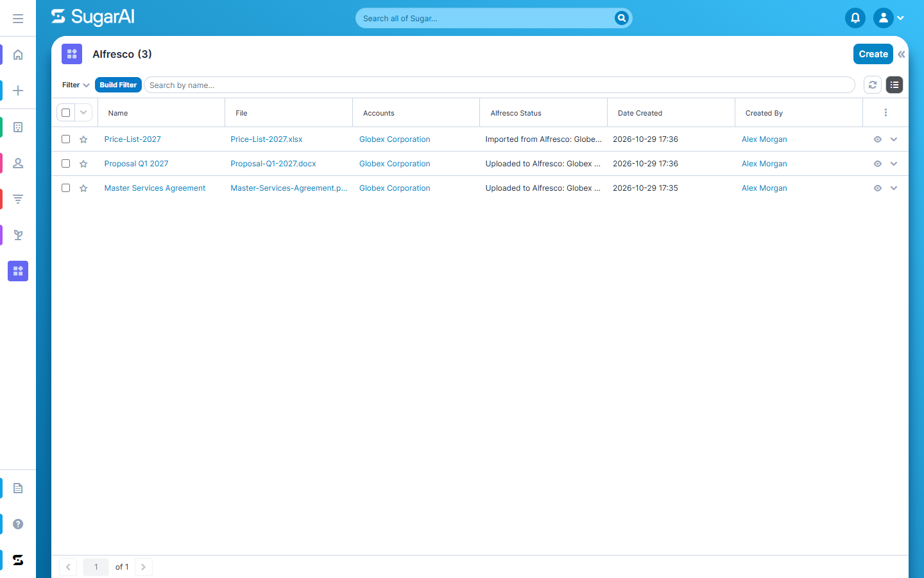Collapse the side panel double chevron

902,54
